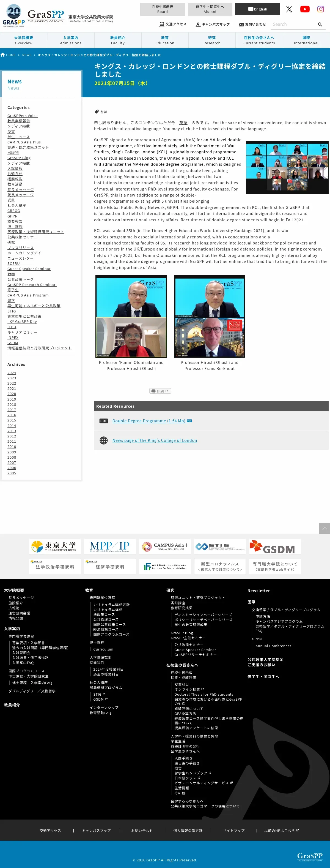330x868 pixels.
Task: Open the Institute for Future Initiatives banner
Action: [x=165, y=567]
